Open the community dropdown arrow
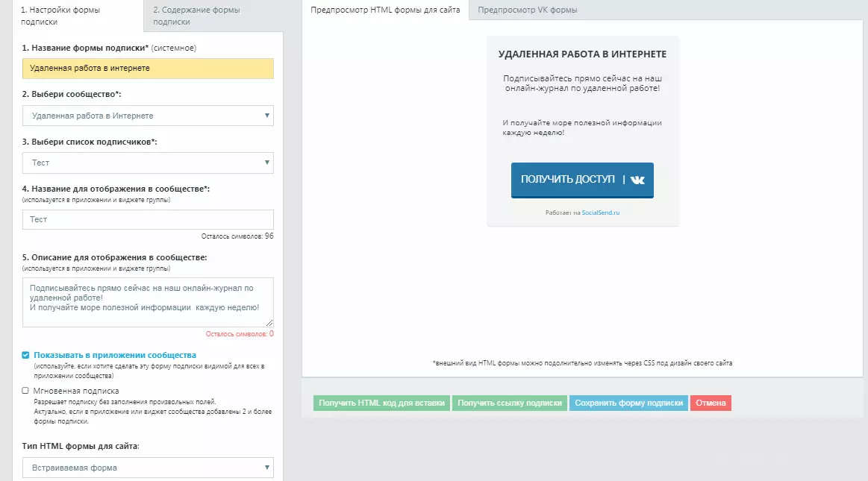The width and height of the screenshot is (868, 481). pyautogui.click(x=267, y=116)
